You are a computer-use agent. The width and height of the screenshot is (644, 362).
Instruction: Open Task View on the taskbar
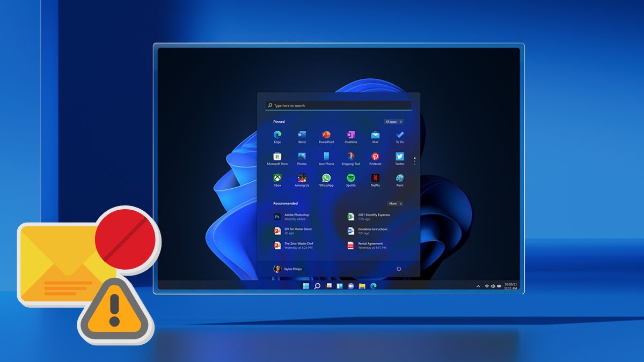(328, 286)
